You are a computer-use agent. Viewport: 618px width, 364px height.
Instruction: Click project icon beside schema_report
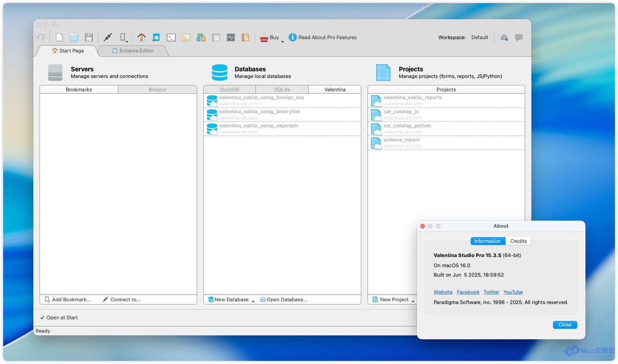[376, 143]
